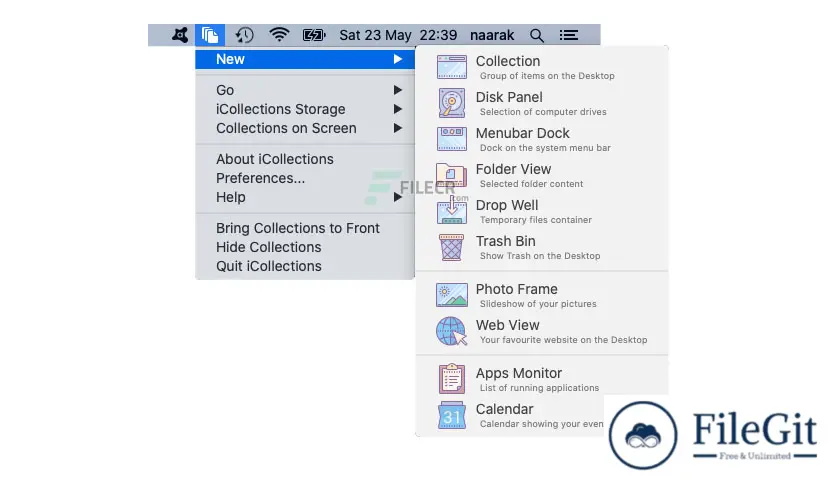
Task: Open the Time Machine menu bar icon
Action: click(245, 35)
